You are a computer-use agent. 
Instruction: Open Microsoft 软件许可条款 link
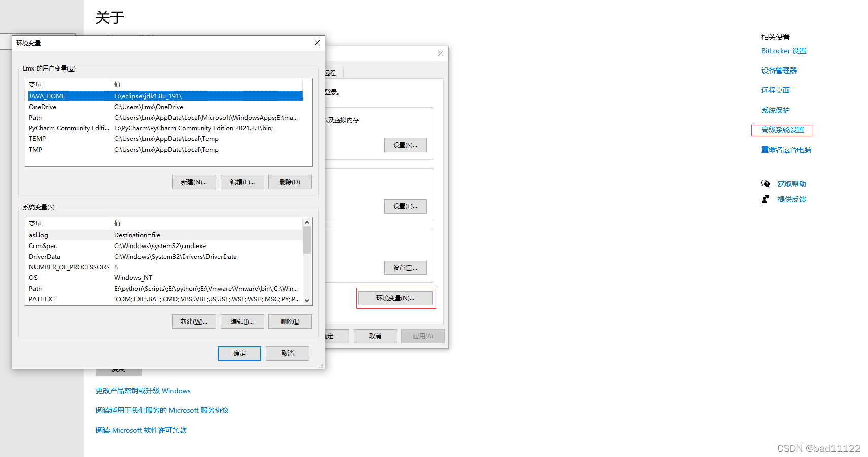pos(141,431)
